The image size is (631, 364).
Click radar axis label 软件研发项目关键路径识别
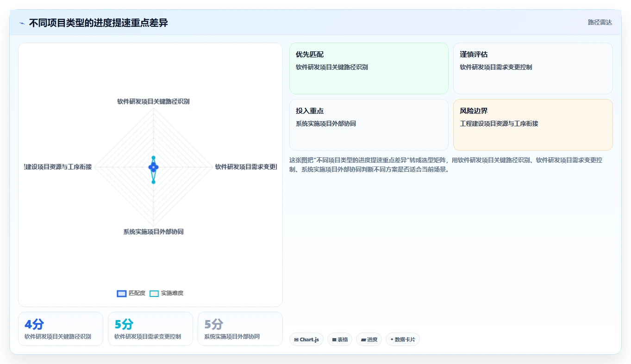click(x=153, y=101)
